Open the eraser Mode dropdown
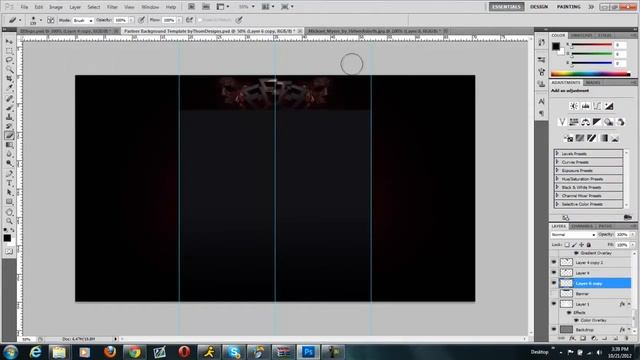 (x=83, y=20)
